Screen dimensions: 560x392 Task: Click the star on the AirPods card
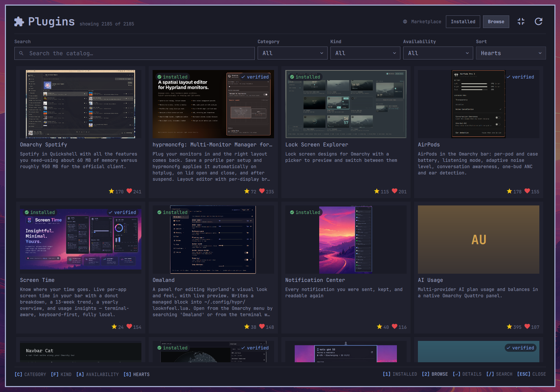(509, 191)
